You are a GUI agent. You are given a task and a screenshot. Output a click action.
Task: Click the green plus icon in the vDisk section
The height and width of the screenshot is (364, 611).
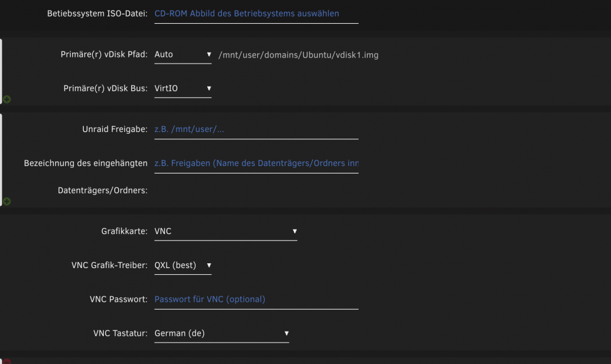[7, 100]
